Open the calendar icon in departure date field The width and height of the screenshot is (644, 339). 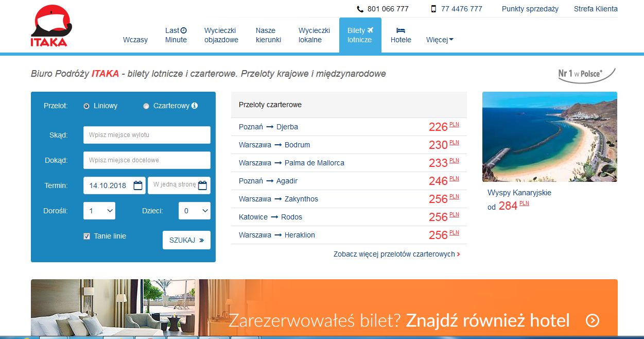click(x=138, y=185)
